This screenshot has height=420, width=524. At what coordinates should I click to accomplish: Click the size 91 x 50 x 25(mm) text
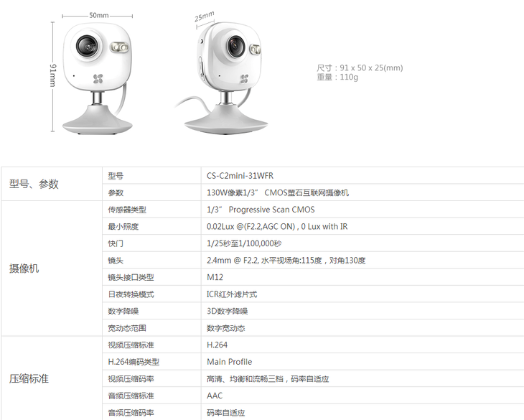360,67
